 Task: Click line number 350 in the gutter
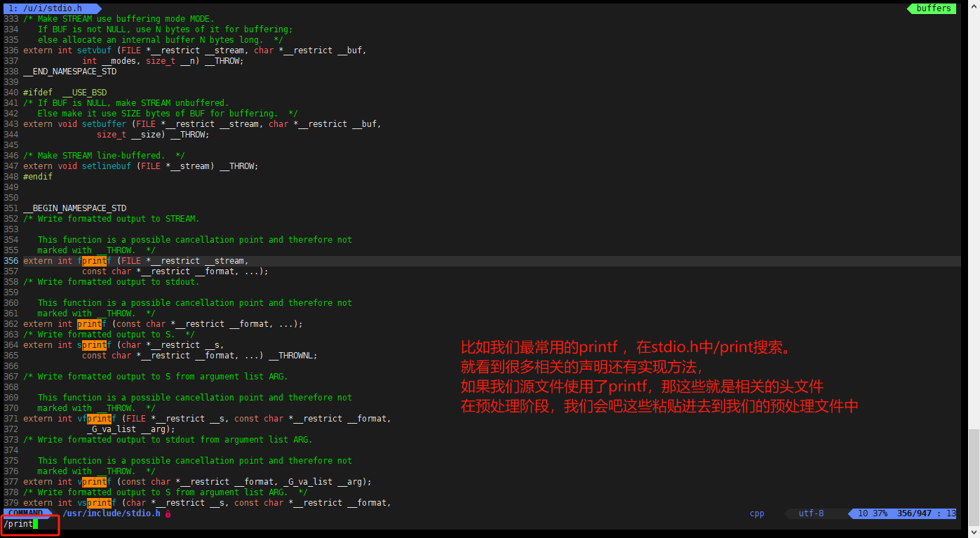[x=11, y=198]
